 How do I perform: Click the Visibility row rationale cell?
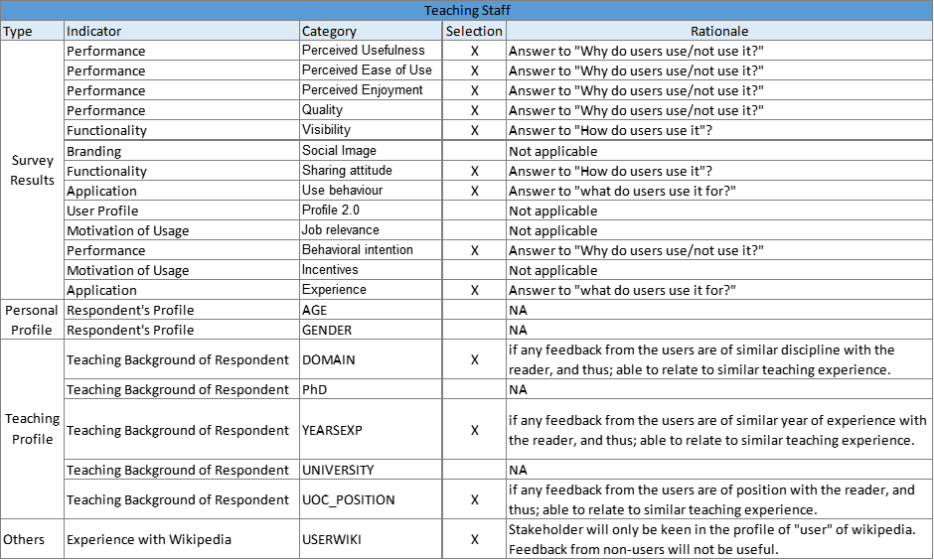tap(719, 130)
